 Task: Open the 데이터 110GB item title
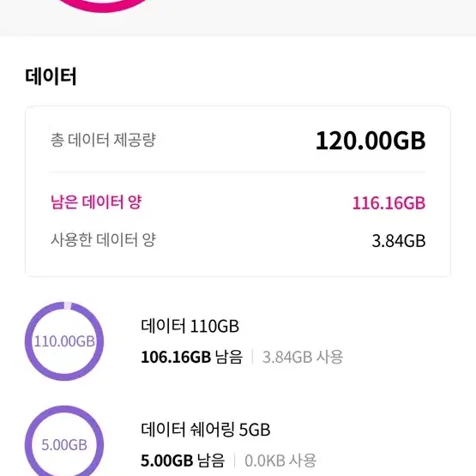pyautogui.click(x=190, y=326)
